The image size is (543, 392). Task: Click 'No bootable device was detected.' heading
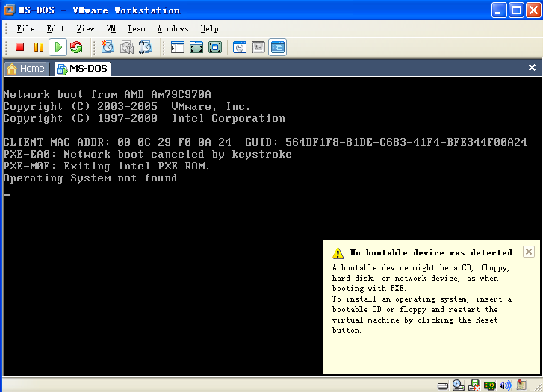(x=432, y=252)
